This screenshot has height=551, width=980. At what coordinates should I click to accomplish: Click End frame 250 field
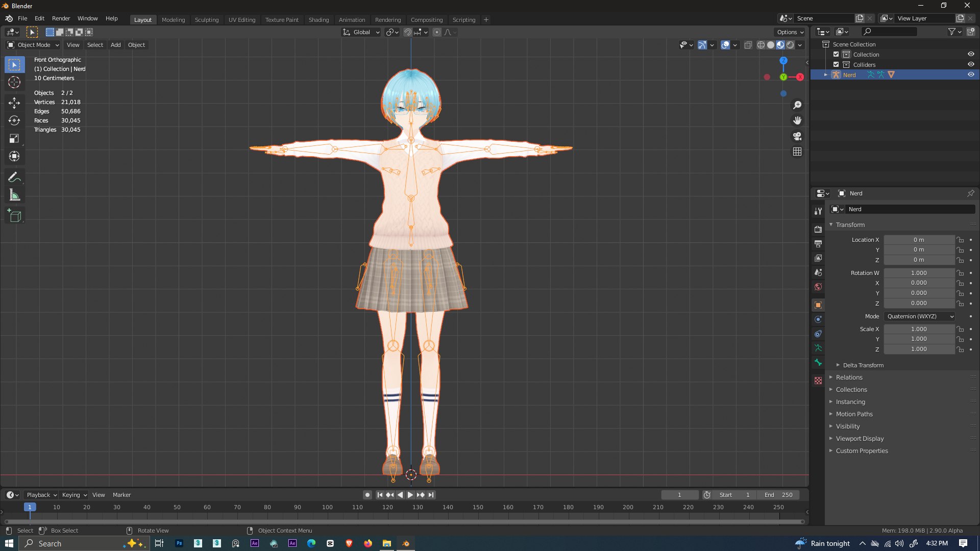pyautogui.click(x=778, y=495)
